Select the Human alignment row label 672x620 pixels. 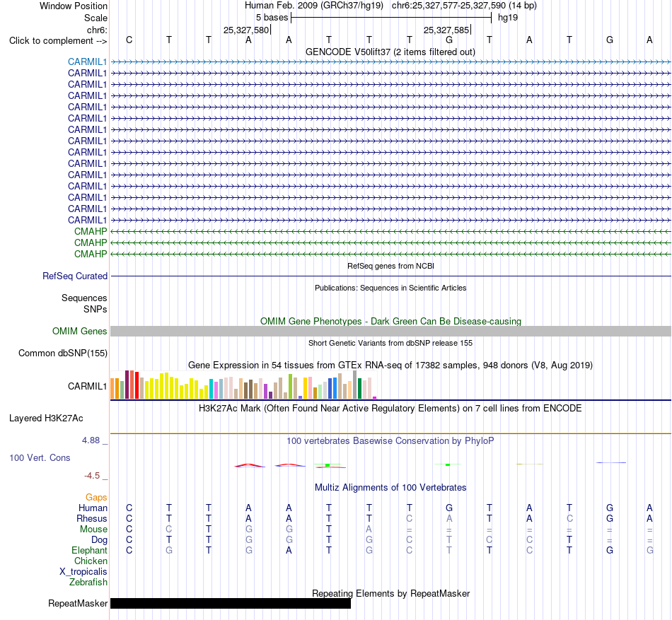93,508
